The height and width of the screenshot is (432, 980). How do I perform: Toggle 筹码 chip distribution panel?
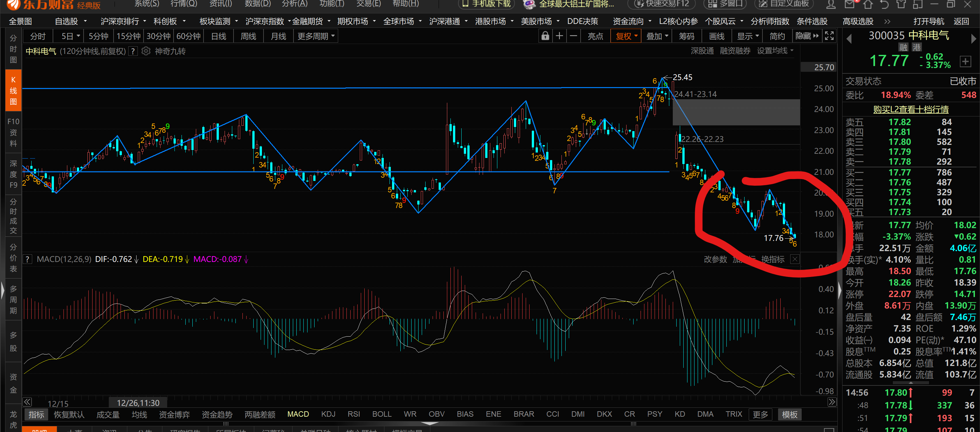pos(686,36)
